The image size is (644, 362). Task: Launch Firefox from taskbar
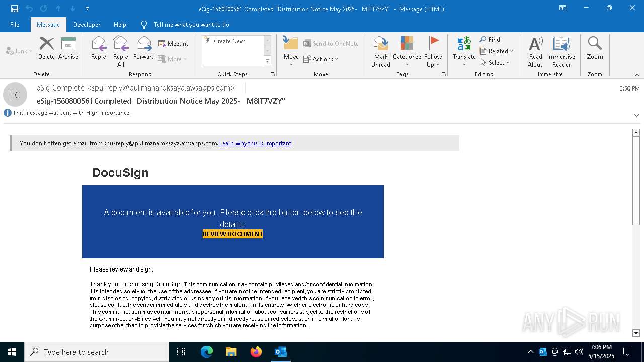point(256,352)
